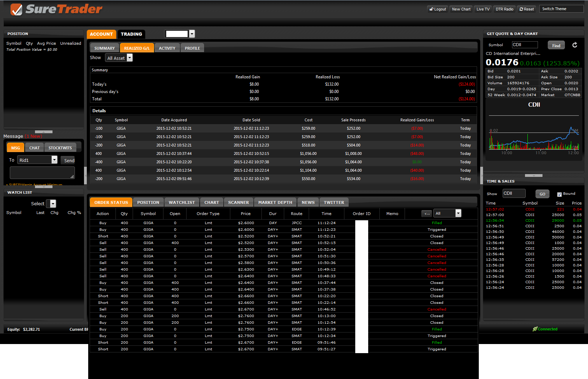Click the 12:57:02 trade in Time & Sales
The image size is (588, 379).
click(x=534, y=209)
